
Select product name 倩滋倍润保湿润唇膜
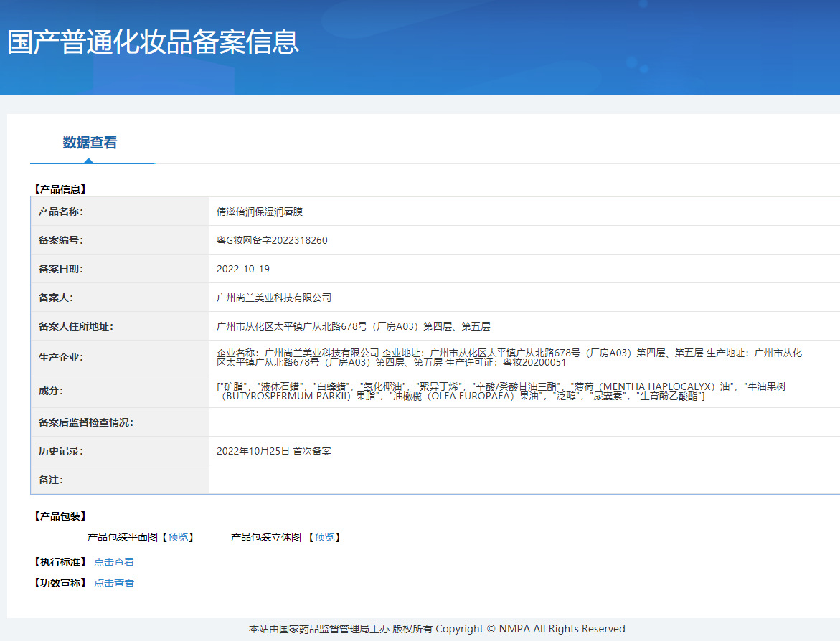[260, 212]
